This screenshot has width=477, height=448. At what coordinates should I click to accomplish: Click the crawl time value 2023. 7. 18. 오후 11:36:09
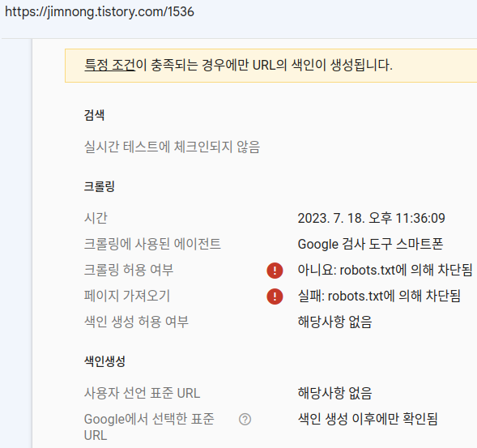[371, 218]
